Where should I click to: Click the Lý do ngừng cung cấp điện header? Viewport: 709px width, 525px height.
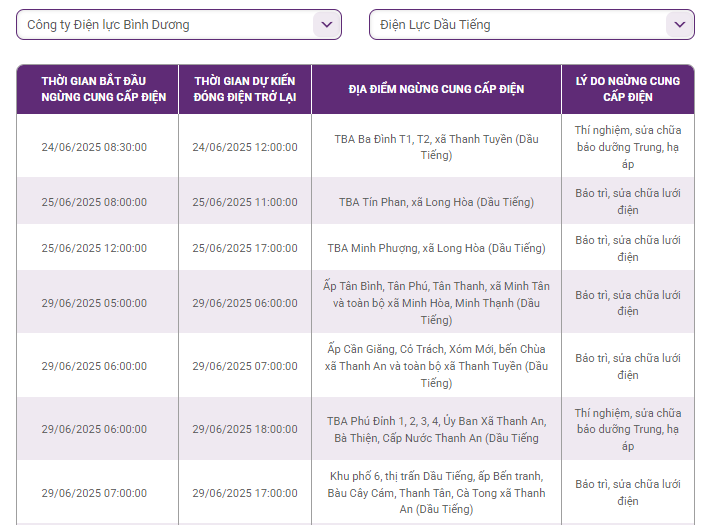point(627,89)
